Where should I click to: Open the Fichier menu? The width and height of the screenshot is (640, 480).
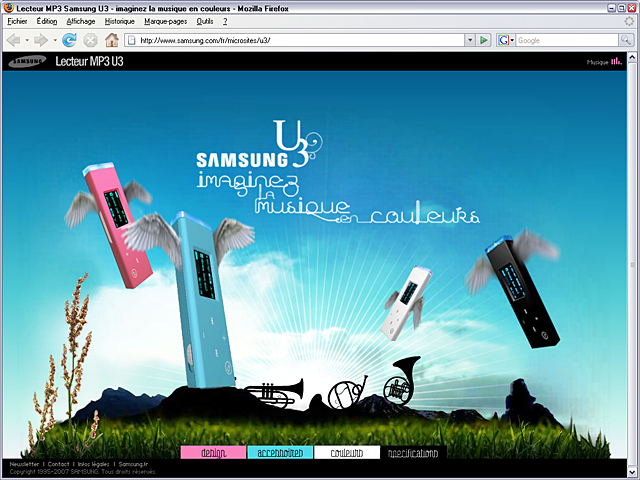click(17, 21)
